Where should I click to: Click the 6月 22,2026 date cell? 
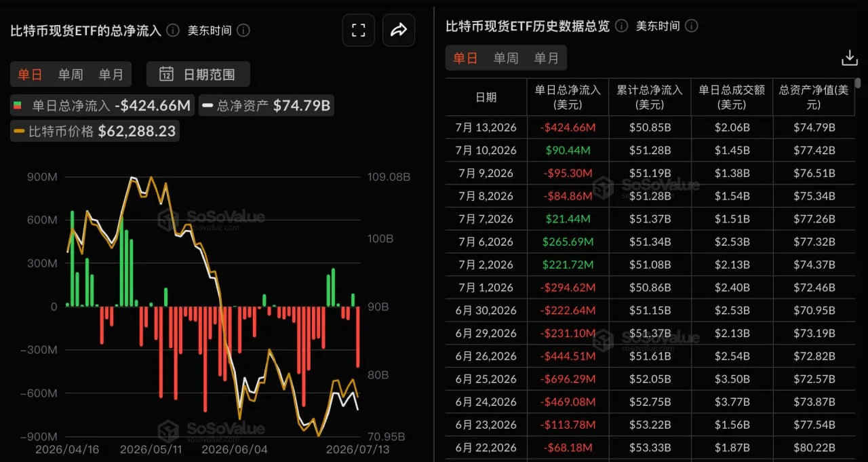(486, 448)
